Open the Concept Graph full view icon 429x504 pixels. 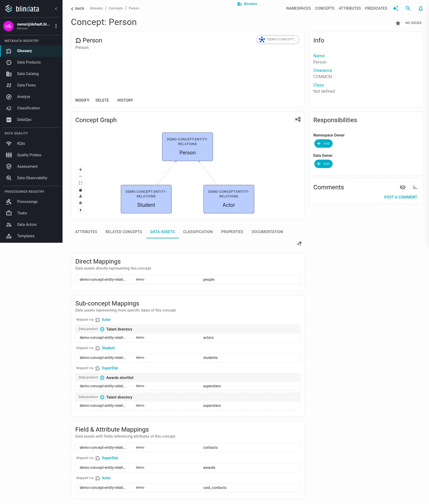(x=298, y=119)
